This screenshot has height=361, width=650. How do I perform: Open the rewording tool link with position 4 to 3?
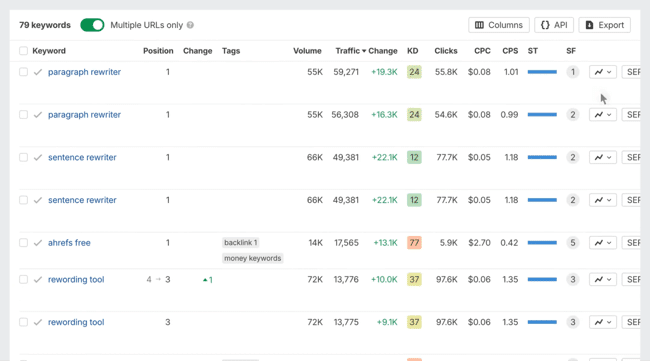click(76, 280)
